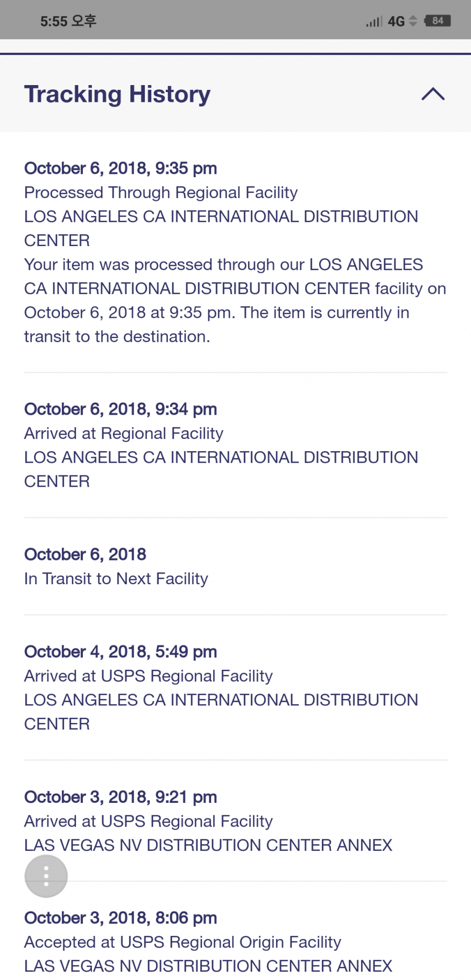Click 'Processed Through Regional Facility' status
The image size is (471, 980).
point(161,193)
